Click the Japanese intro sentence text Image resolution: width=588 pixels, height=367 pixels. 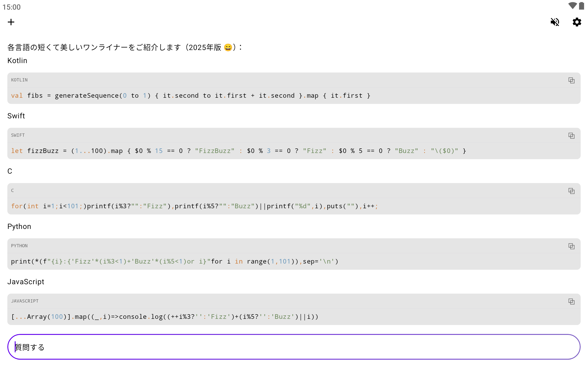tap(124, 47)
